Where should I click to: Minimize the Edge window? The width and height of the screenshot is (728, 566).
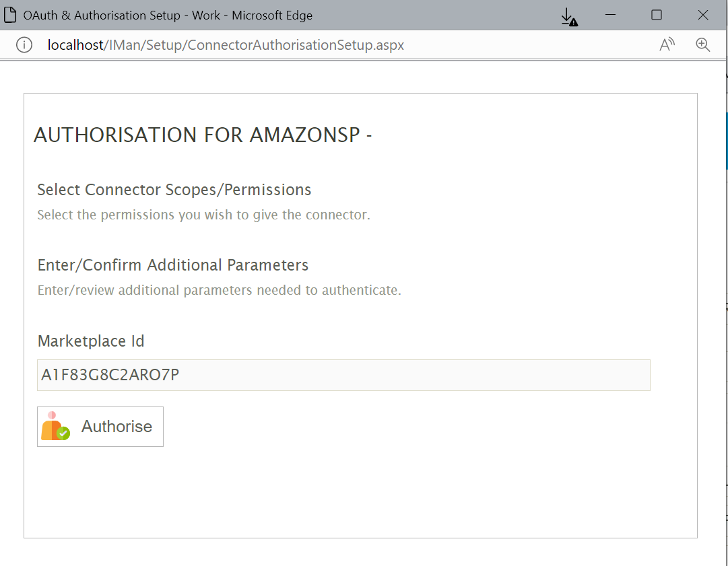click(611, 15)
